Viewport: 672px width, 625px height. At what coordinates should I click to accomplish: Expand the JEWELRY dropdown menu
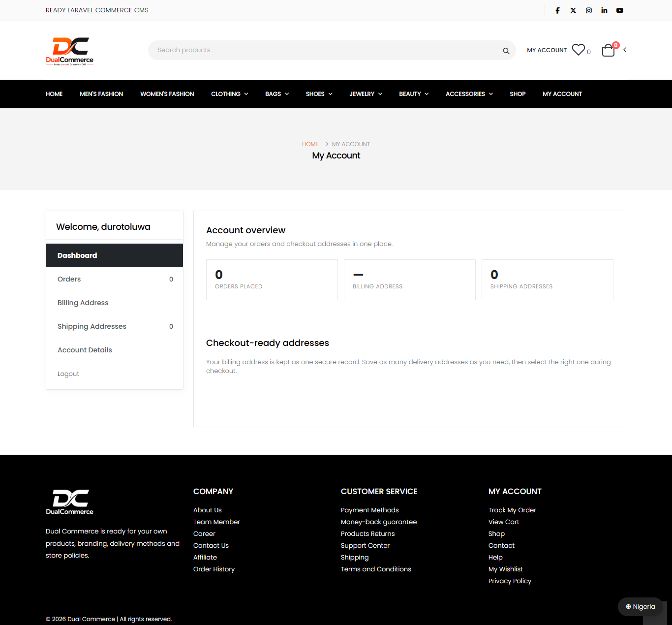tap(366, 94)
